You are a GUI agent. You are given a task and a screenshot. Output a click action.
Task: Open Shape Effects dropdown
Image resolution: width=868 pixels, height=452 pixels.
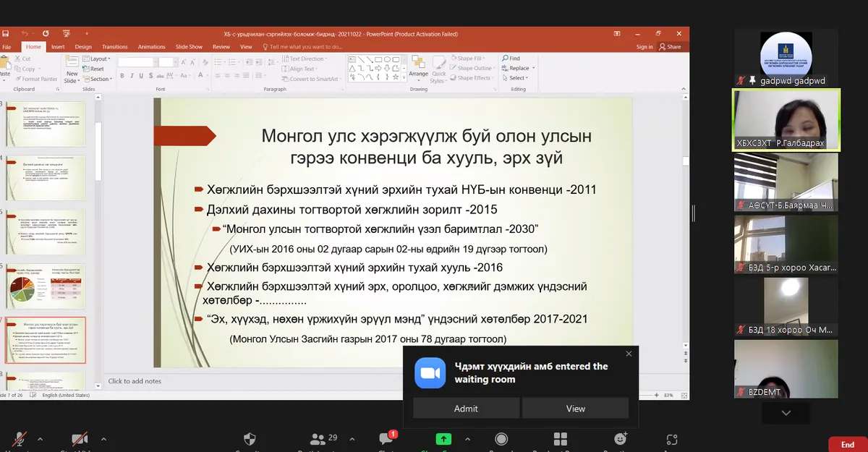click(474, 78)
